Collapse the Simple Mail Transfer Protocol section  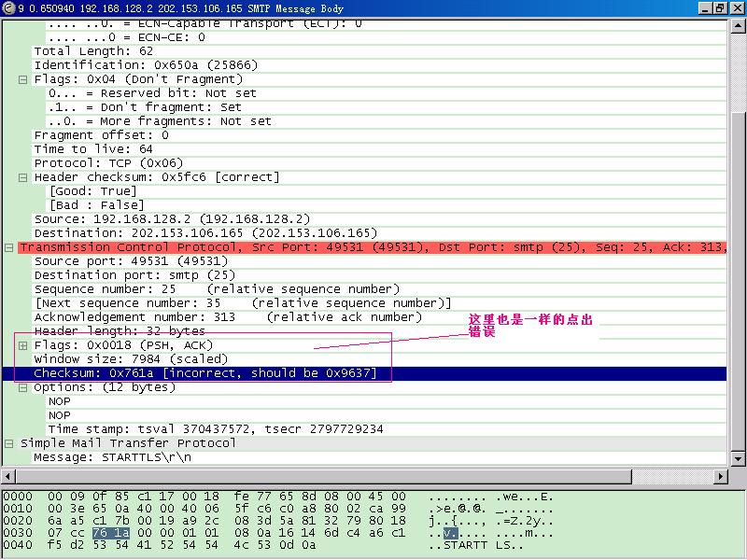[8, 443]
